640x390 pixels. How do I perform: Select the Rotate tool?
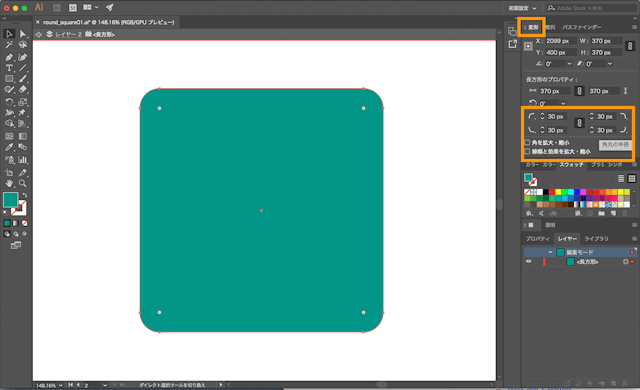[x=9, y=102]
